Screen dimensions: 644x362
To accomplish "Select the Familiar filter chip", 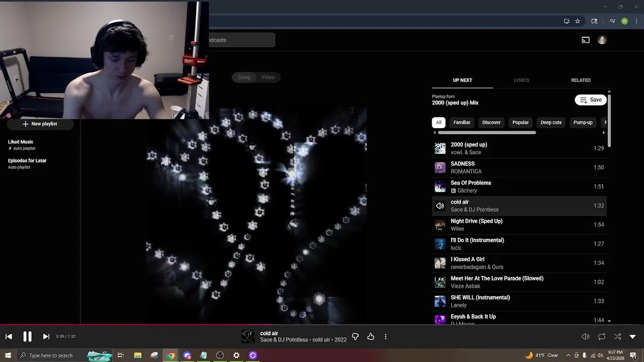I will (462, 123).
